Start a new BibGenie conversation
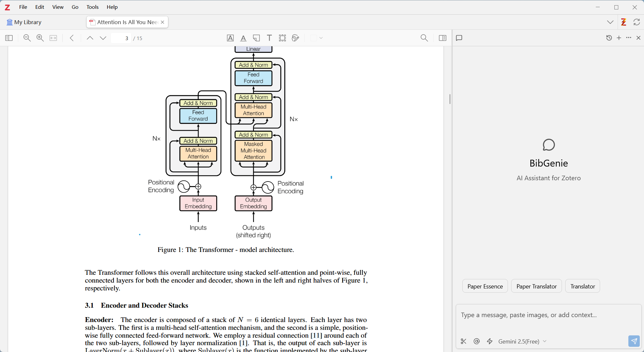644x352 pixels. tap(619, 38)
